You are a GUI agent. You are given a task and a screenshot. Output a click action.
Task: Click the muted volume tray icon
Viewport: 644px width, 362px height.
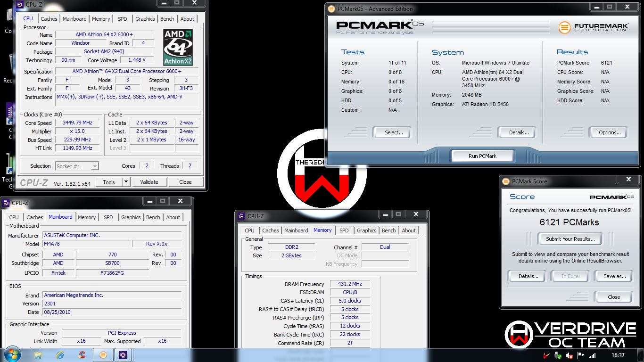click(x=570, y=356)
